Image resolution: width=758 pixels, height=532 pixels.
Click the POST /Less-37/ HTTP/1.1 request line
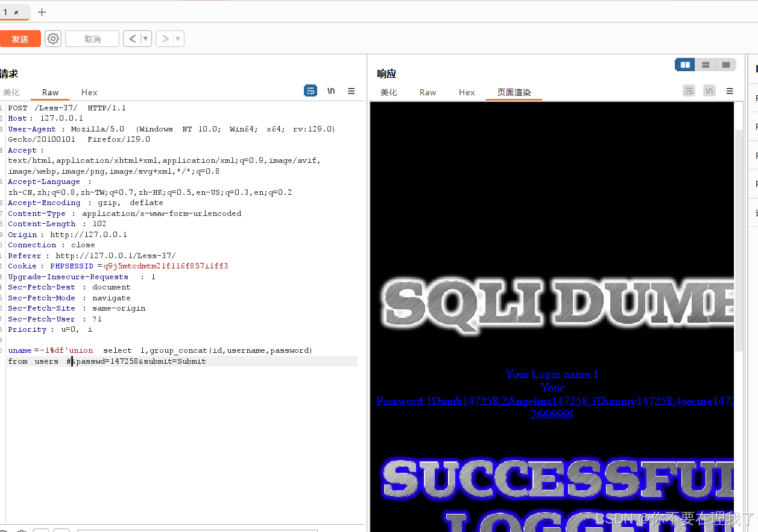click(67, 108)
